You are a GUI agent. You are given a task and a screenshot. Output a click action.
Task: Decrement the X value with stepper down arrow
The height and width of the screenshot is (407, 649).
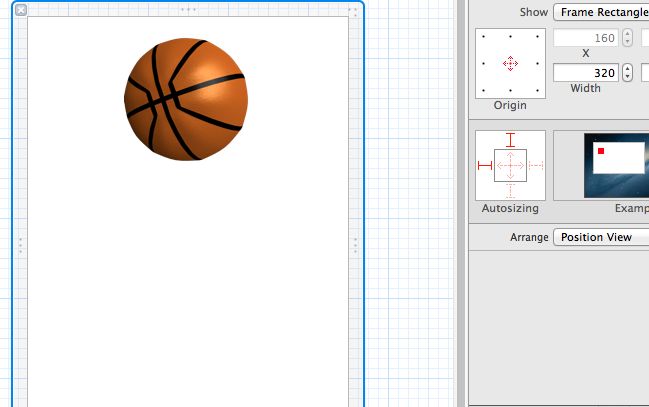click(x=627, y=42)
